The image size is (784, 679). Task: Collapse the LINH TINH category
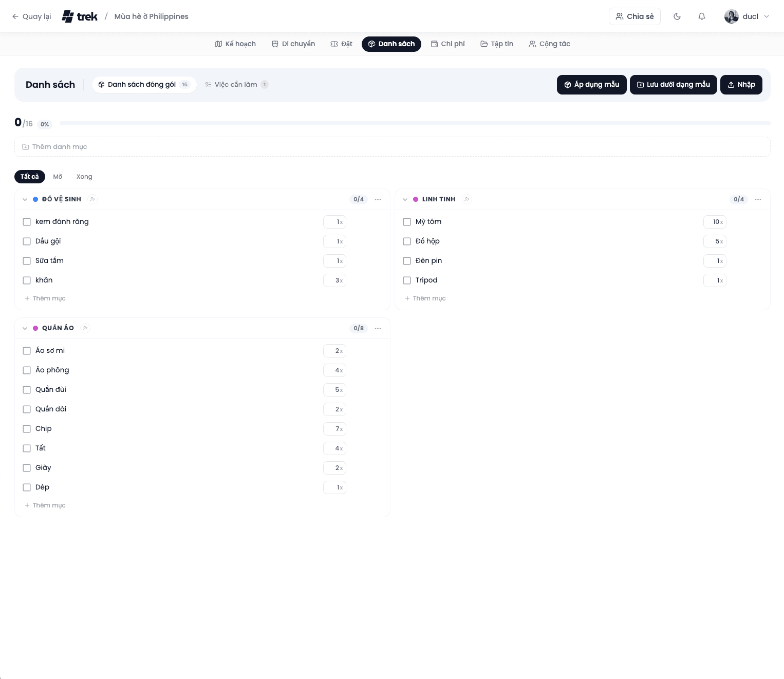[x=405, y=199]
